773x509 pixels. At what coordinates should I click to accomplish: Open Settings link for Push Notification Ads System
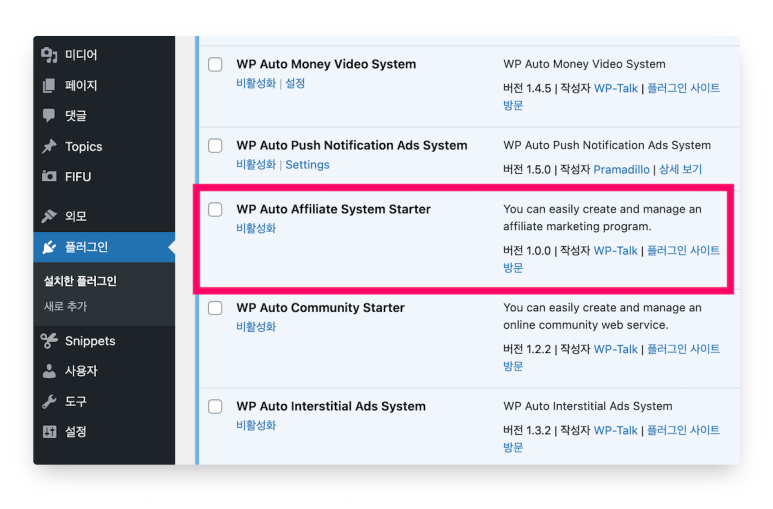pyautogui.click(x=307, y=165)
